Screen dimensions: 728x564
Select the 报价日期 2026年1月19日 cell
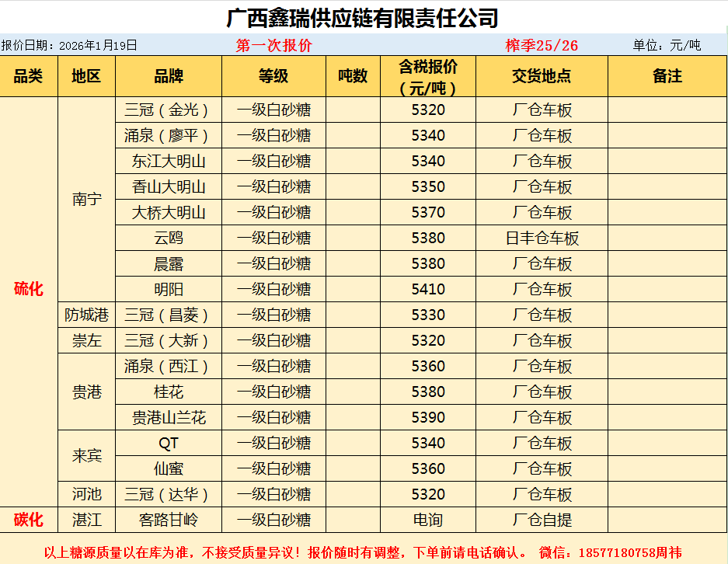point(69,45)
